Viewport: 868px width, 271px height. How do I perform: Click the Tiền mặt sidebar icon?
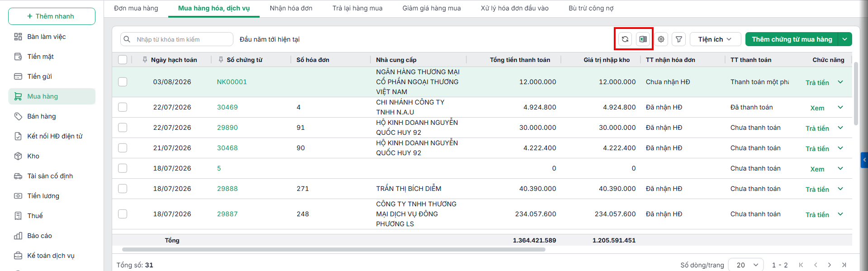point(18,57)
